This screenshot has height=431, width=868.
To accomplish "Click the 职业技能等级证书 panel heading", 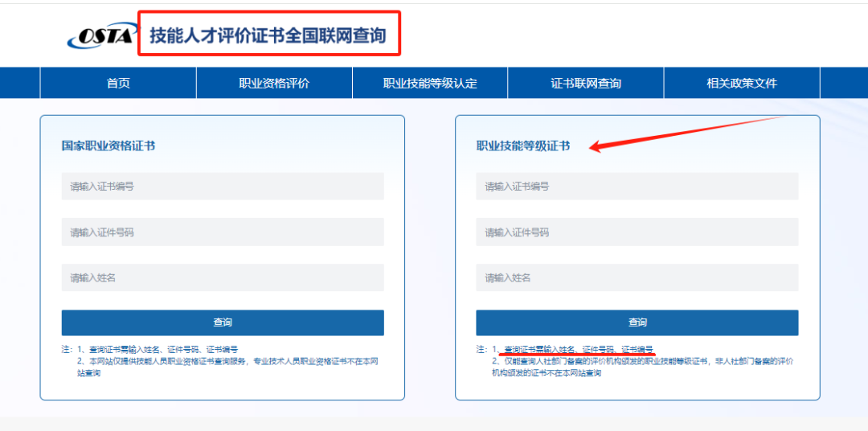I will click(x=523, y=146).
